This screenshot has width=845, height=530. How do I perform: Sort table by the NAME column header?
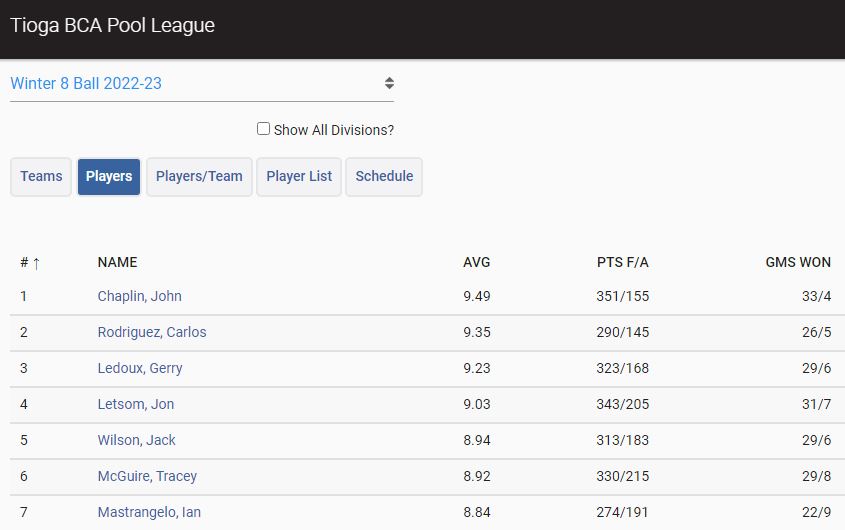[x=117, y=263]
